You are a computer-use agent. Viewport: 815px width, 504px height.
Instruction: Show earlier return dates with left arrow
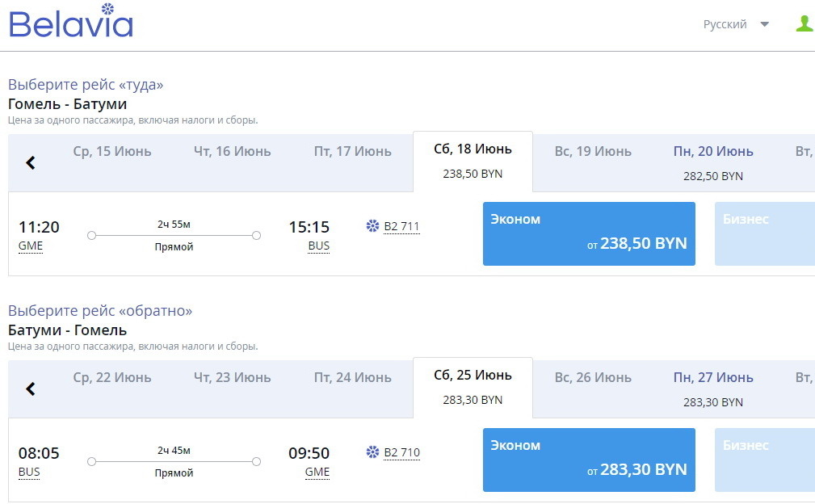coord(31,389)
